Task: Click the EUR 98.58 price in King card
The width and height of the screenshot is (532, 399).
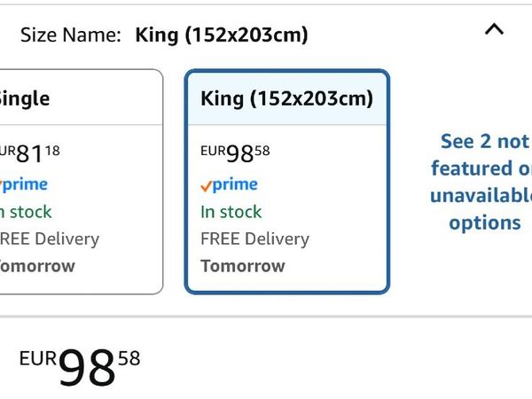Action: point(235,153)
